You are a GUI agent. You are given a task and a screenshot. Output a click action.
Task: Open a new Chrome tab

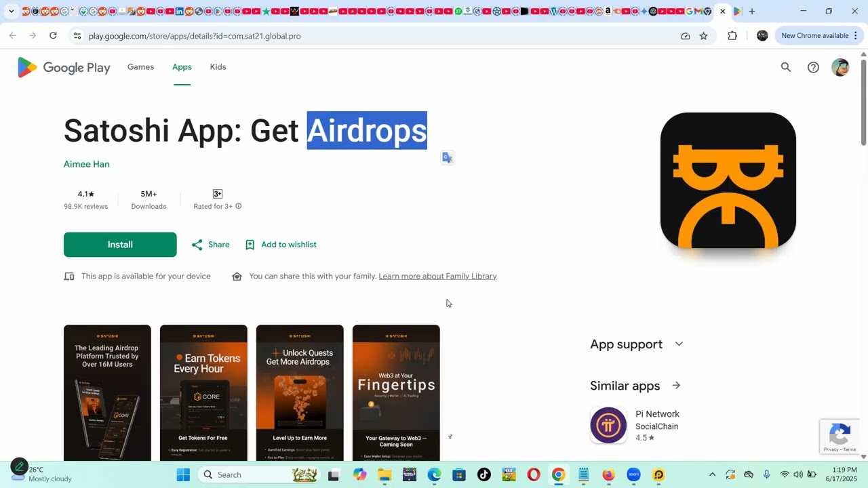(751, 12)
